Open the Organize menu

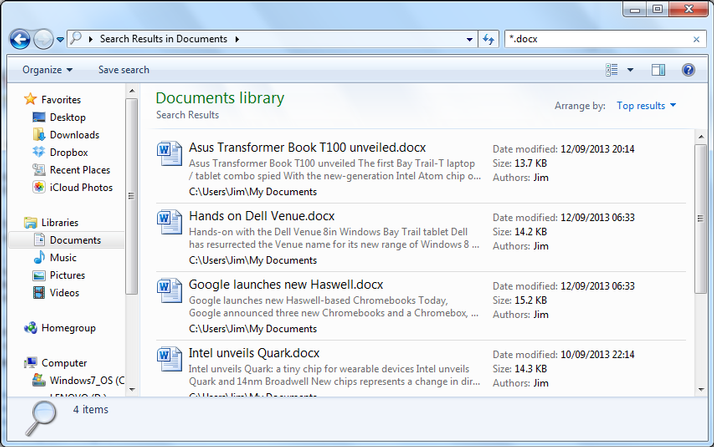tap(47, 70)
